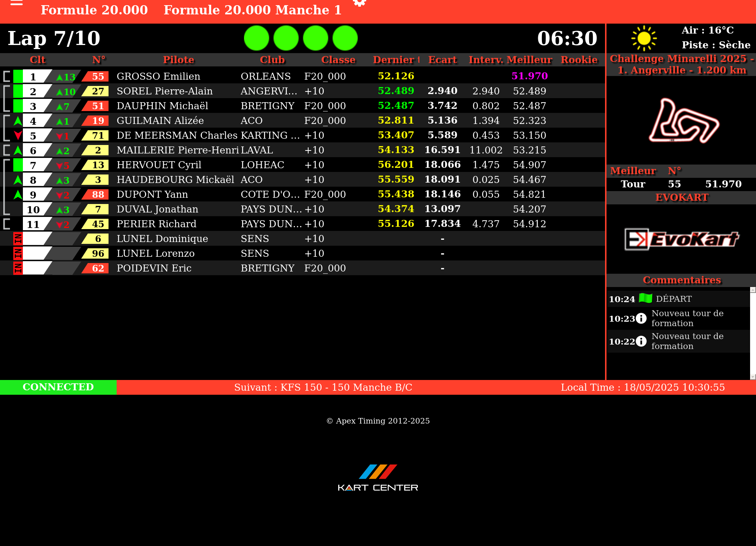Click the Club column header
Viewport: 756px width, 546px height.
click(272, 60)
